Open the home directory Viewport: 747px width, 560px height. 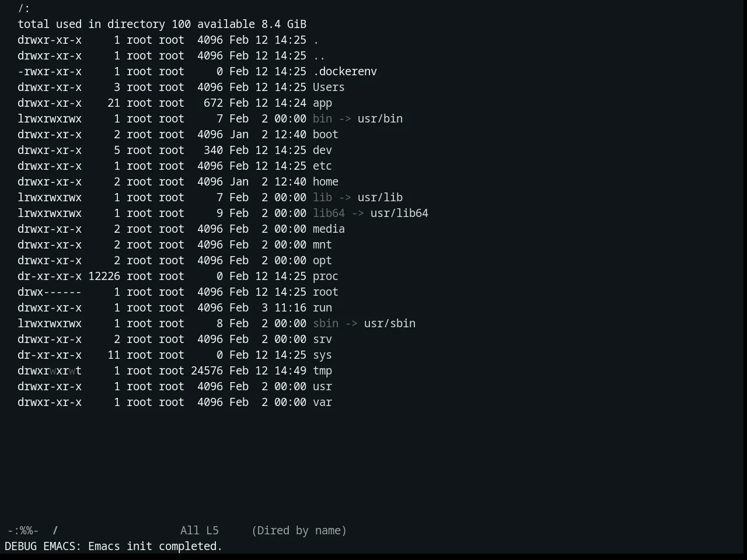[x=326, y=181]
